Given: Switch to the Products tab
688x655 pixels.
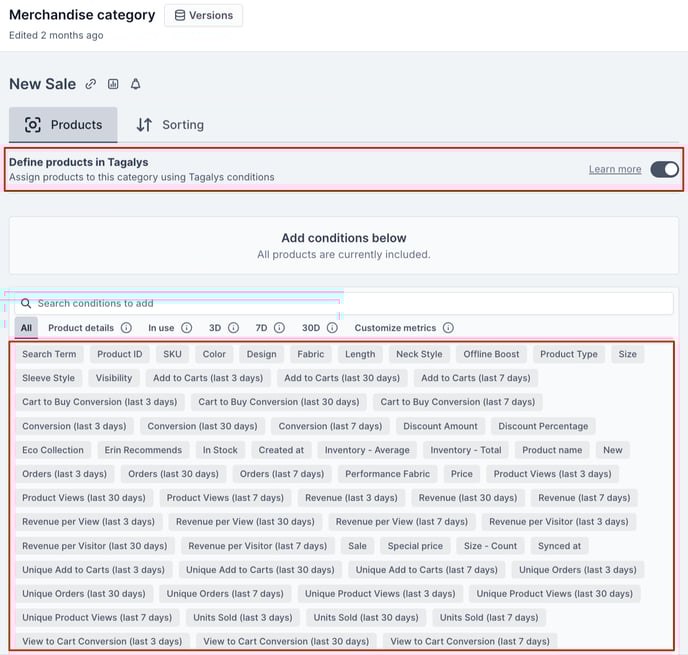Looking at the screenshot, I should coord(63,125).
